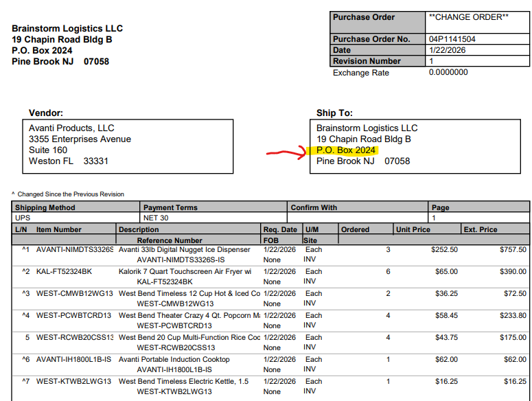Screen dimensions: 532x401
Task: Click payment terms value NET 30
Action: pyautogui.click(x=156, y=218)
